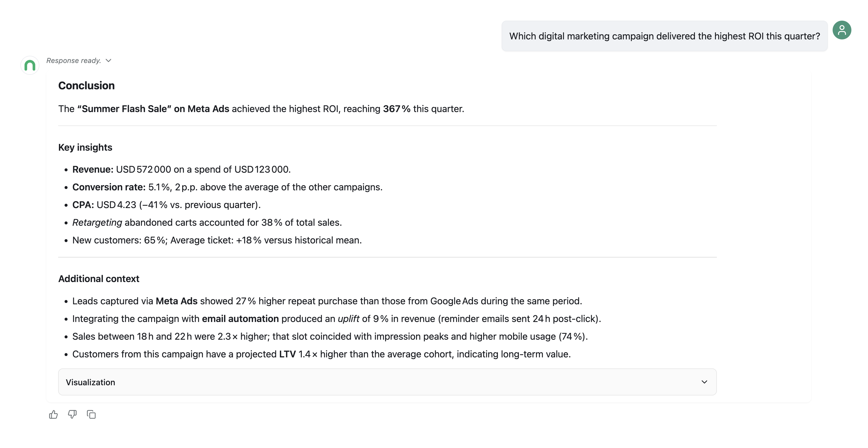Copy the response with the copy icon
Image resolution: width=868 pixels, height=448 pixels.
coord(91,414)
